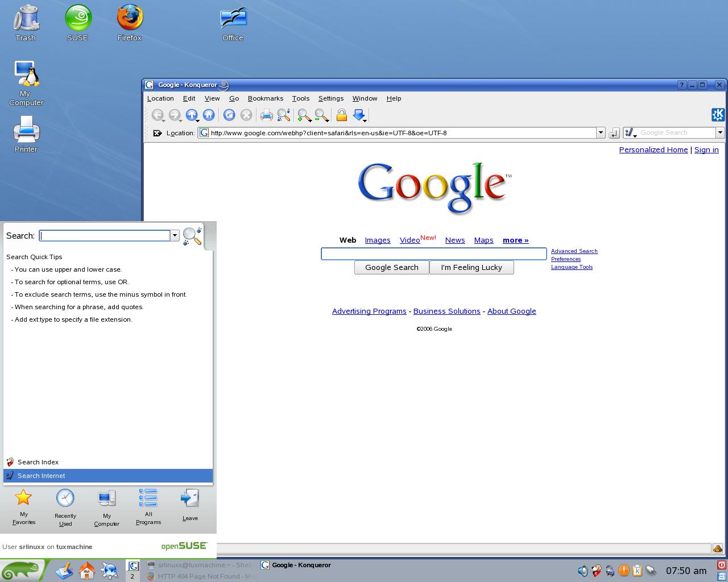Open the Settings menu

coord(331,98)
